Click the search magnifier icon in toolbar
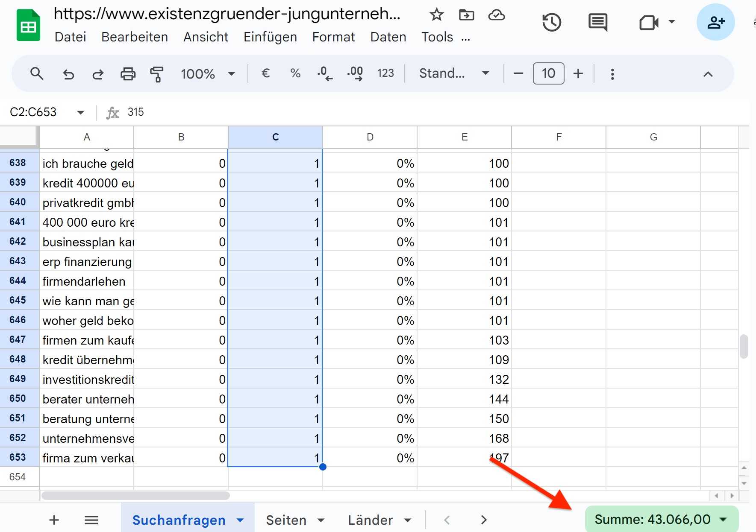The height and width of the screenshot is (532, 756). tap(37, 74)
